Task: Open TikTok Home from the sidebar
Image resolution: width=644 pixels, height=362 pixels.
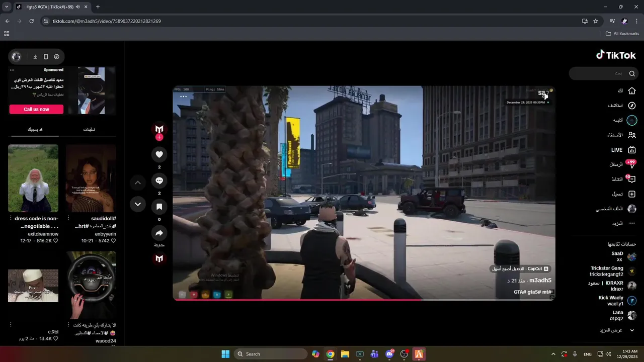Action: (x=626, y=90)
